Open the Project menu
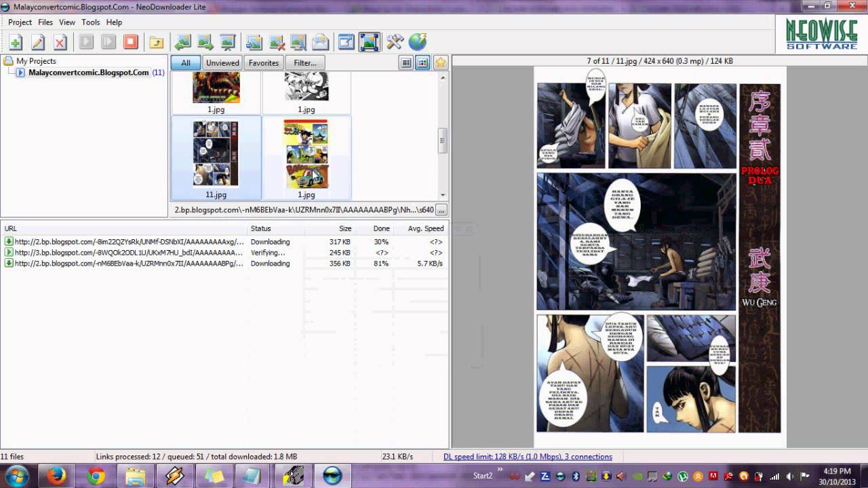 pos(20,22)
